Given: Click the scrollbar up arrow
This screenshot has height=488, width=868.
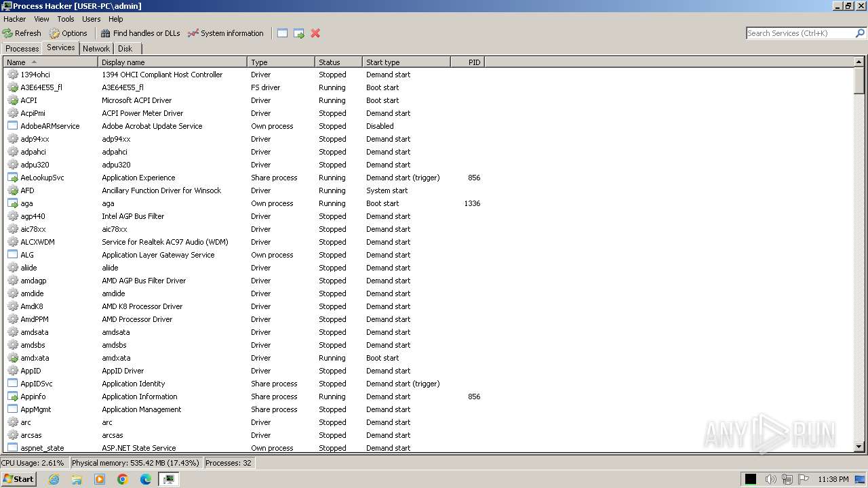Looking at the screenshot, I should pos(859,62).
